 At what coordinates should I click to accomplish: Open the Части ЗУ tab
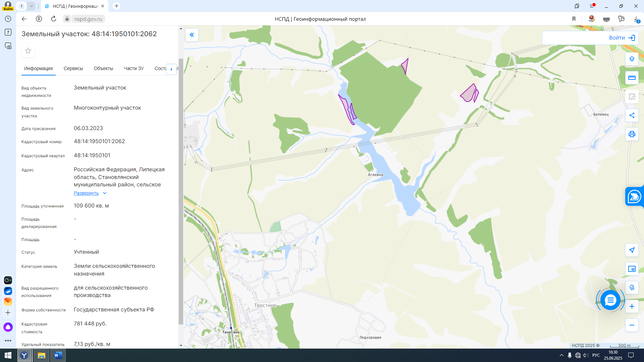click(x=133, y=68)
